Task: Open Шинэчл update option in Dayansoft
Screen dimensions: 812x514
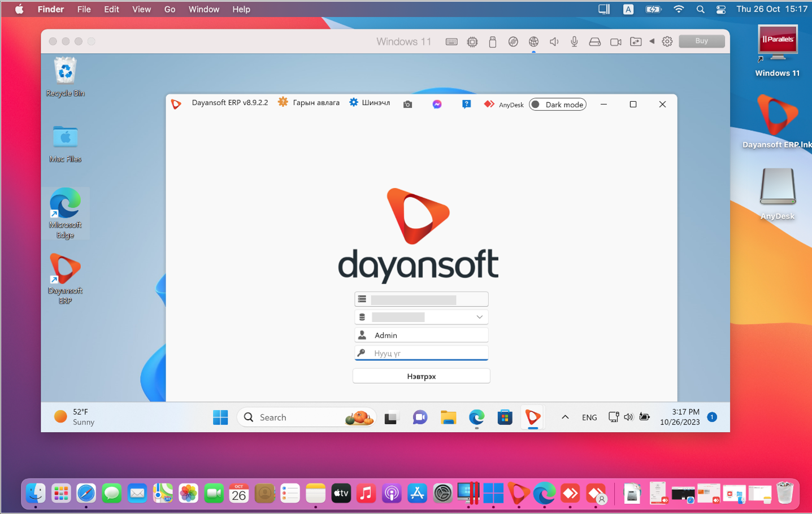Action: pos(370,103)
